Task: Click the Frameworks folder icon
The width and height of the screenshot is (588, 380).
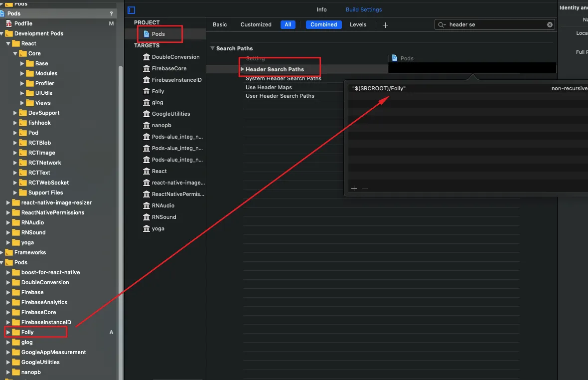Action: [x=8, y=252]
